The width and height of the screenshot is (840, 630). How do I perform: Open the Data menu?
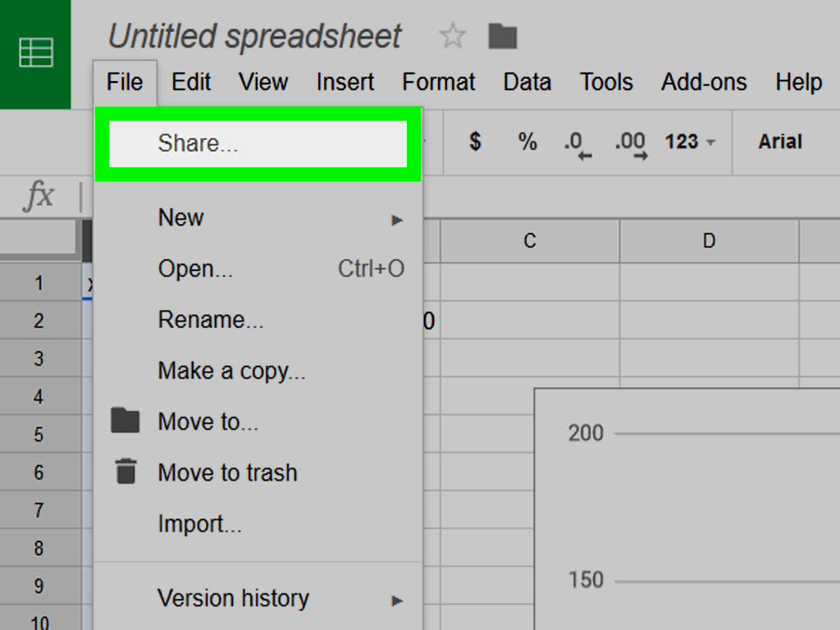pos(527,82)
